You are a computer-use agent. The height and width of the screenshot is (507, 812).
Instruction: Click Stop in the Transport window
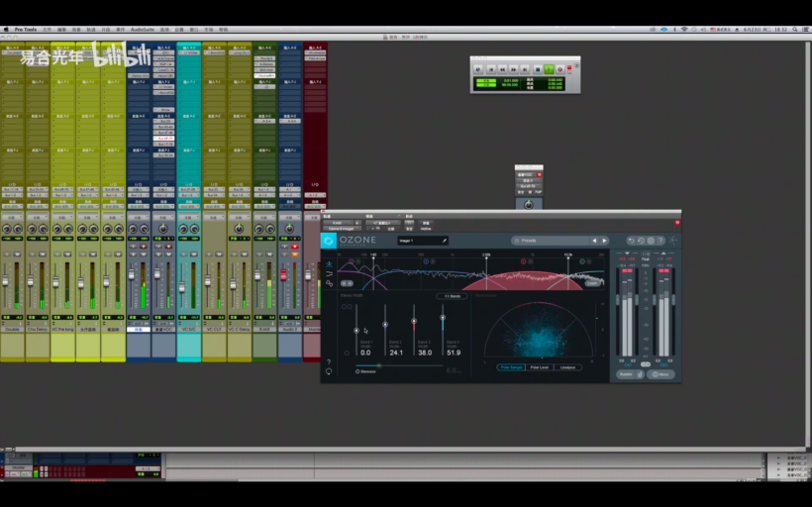tap(538, 69)
